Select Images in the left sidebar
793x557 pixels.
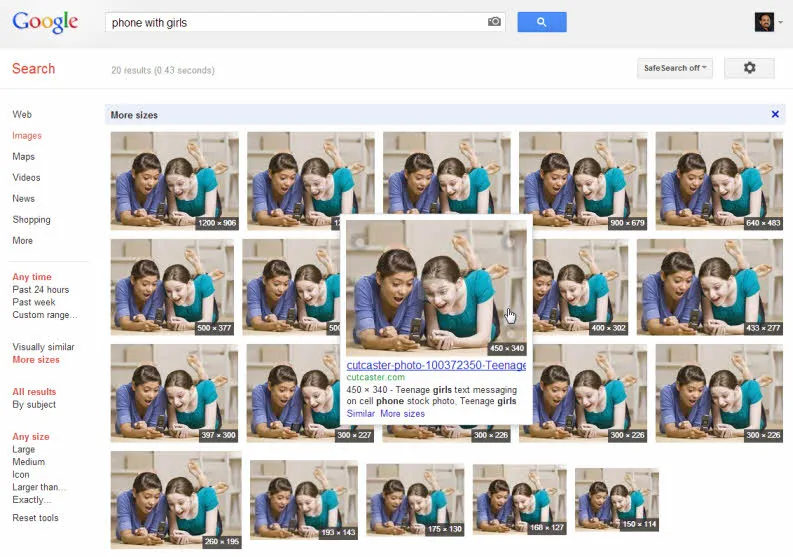tap(27, 136)
